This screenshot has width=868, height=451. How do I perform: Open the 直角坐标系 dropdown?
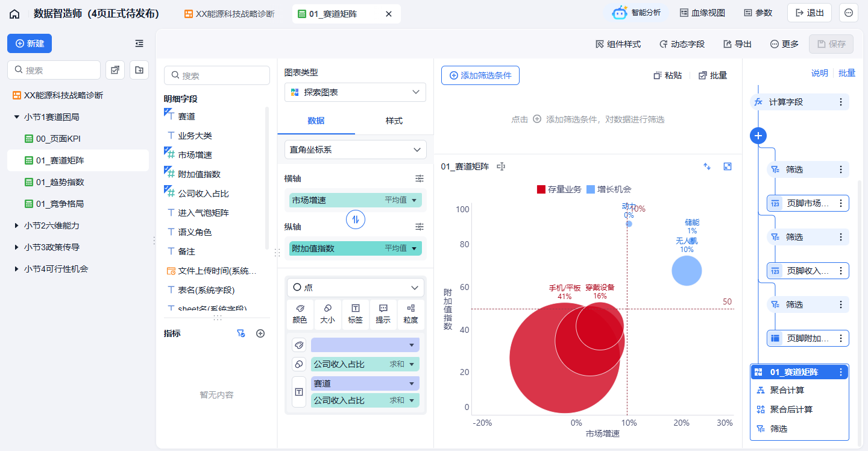tap(355, 150)
